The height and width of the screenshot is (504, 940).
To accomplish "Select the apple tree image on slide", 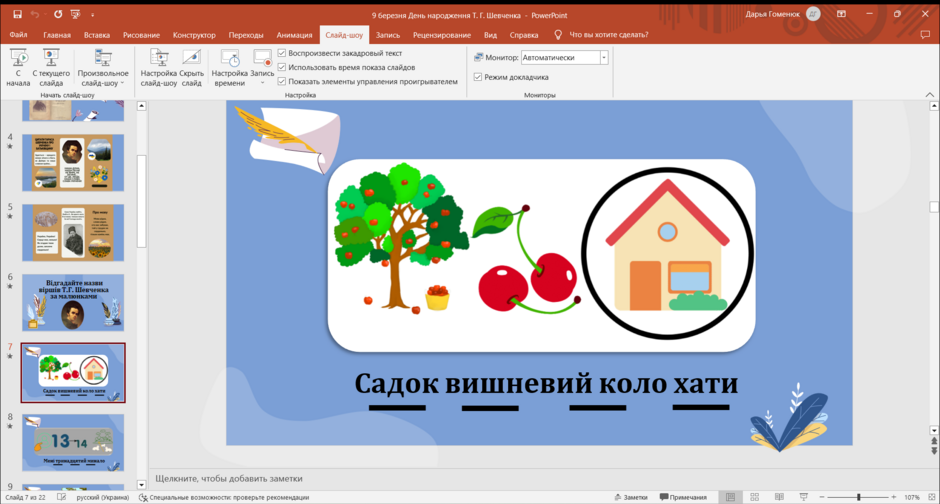I will 402,239.
